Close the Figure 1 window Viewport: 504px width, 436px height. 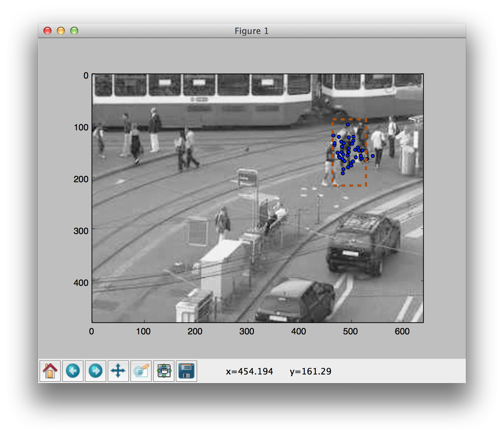(x=47, y=31)
